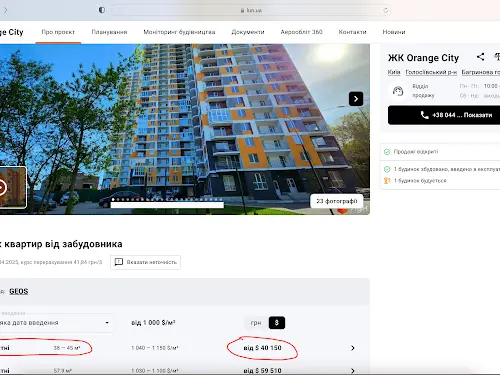Click the 38 – 45 м² area value

point(67,348)
